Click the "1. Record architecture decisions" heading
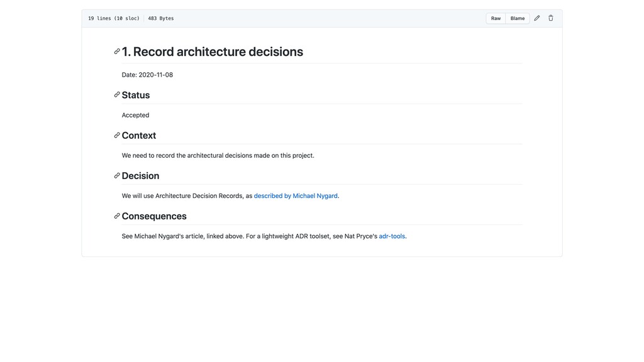The width and height of the screenshot is (644, 362). pyautogui.click(x=213, y=52)
